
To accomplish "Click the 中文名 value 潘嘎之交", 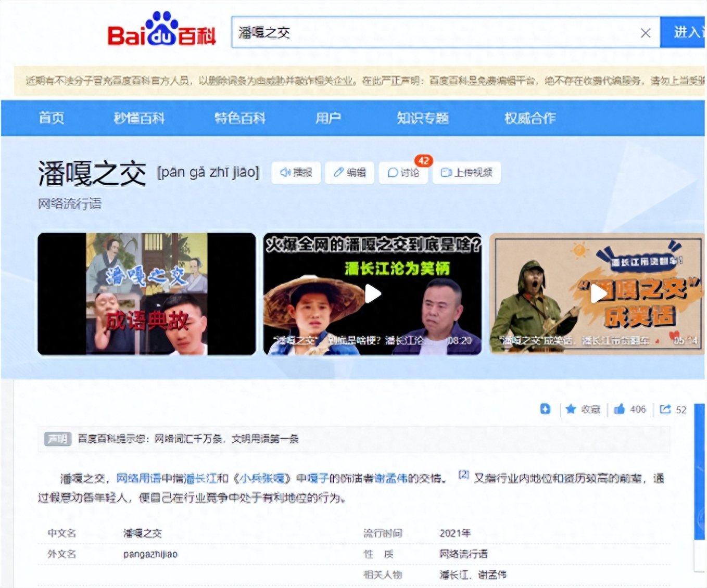I will tap(143, 533).
